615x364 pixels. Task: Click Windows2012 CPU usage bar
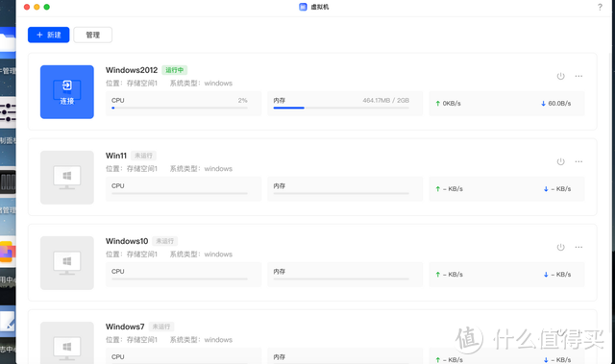(x=180, y=108)
